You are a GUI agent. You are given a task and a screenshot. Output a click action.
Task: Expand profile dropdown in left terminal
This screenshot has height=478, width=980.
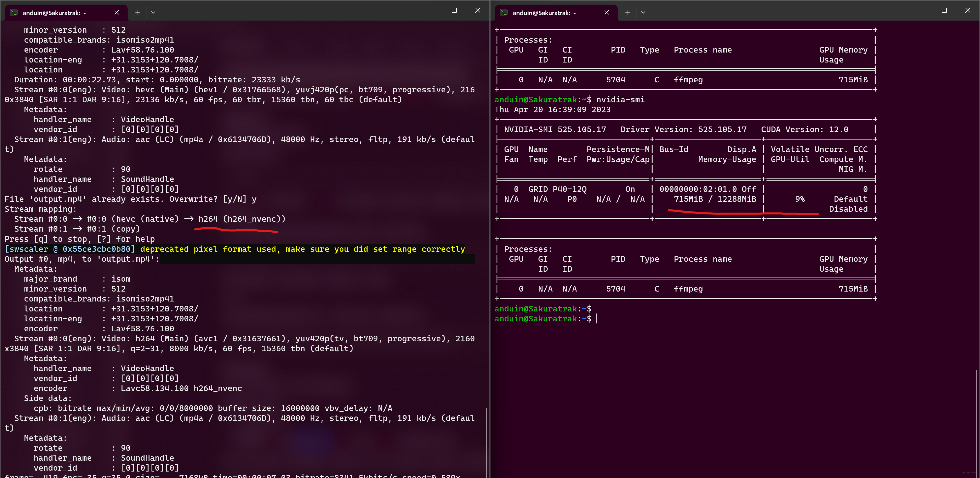coord(153,12)
